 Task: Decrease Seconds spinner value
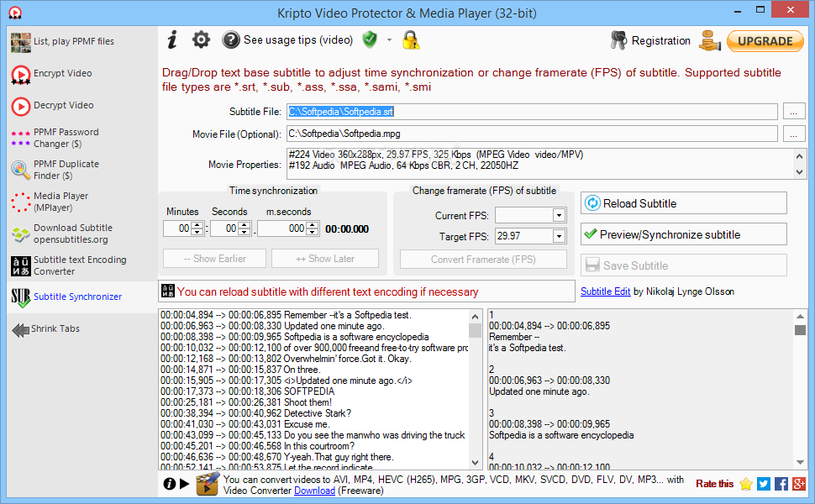(x=244, y=232)
